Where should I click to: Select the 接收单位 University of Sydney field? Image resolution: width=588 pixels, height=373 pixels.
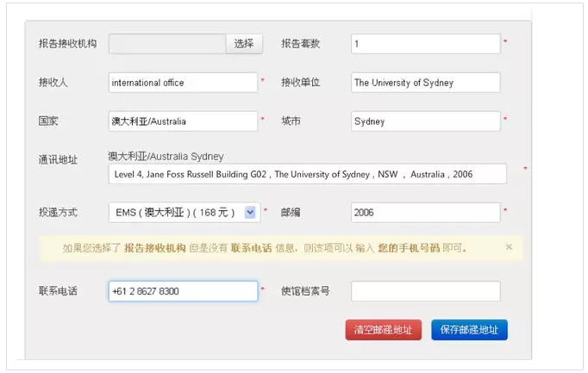(x=425, y=83)
